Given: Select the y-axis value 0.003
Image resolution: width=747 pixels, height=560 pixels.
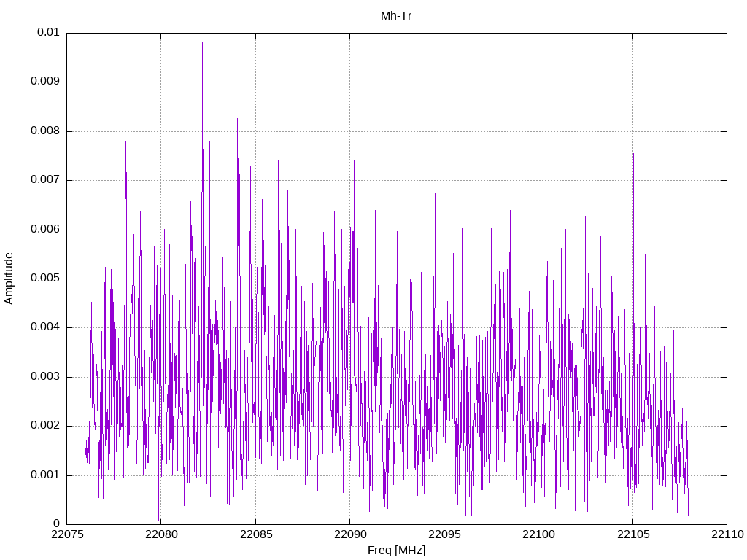Looking at the screenshot, I should 45,377.
